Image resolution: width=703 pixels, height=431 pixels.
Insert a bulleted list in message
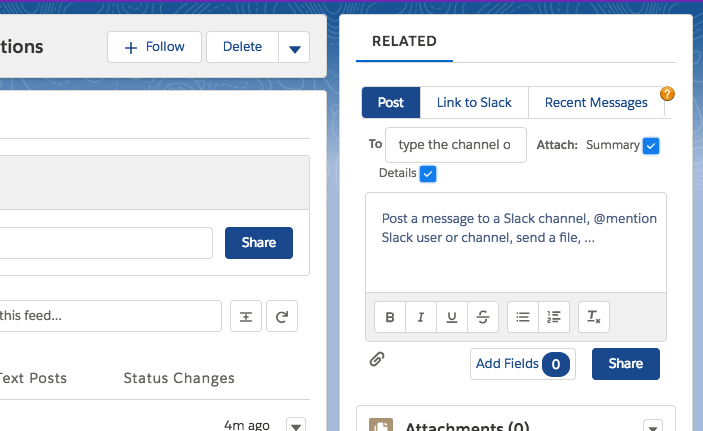pos(523,317)
